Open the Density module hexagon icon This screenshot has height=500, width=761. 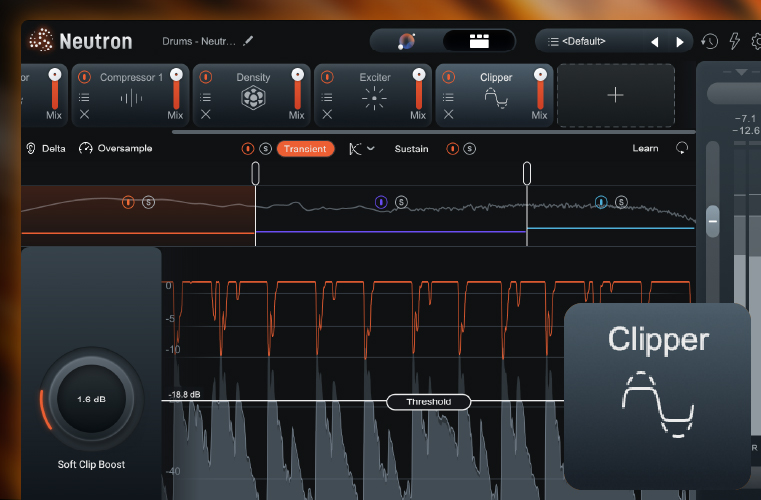[253, 98]
